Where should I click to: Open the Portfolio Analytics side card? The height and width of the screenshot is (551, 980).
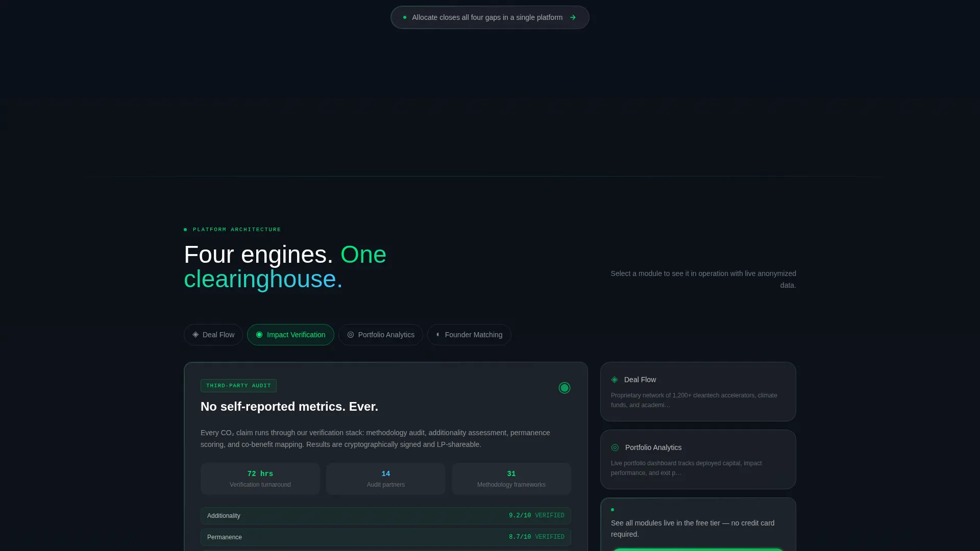click(x=698, y=460)
